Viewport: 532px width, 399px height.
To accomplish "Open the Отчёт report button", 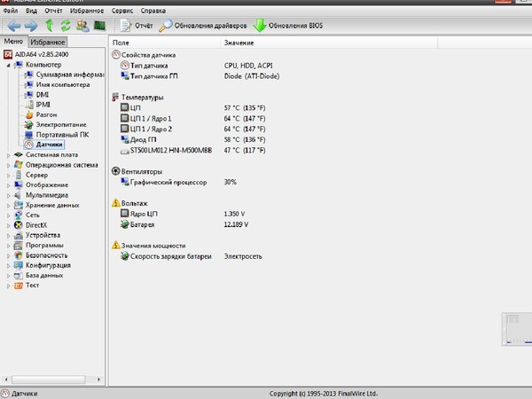I will click(136, 26).
